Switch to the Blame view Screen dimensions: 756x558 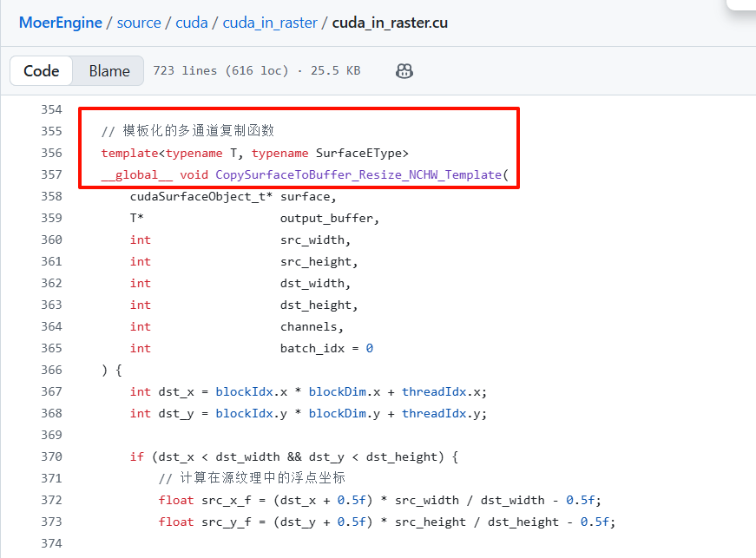pos(109,71)
